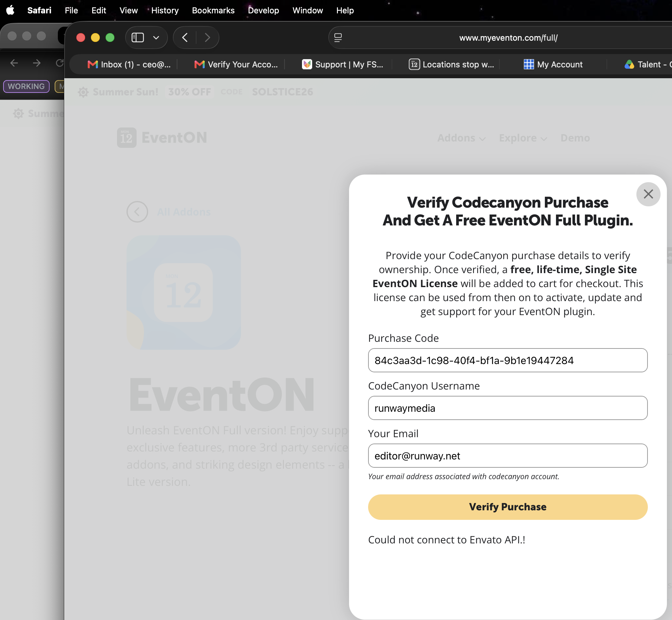The width and height of the screenshot is (672, 620).
Task: Switch to the My Account tab
Action: point(553,65)
